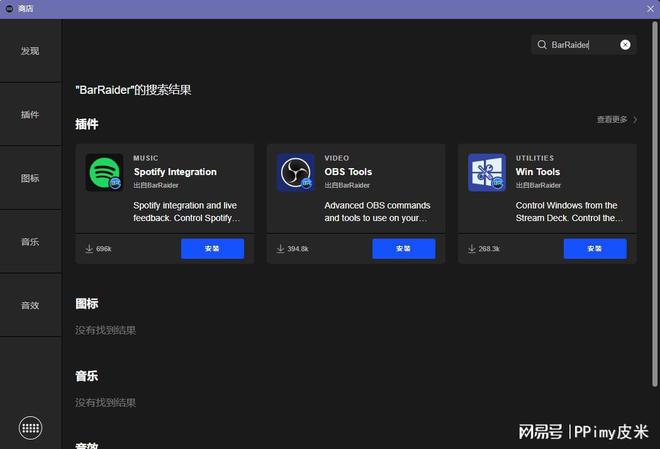Click the 394.8k download count
660x449 pixels.
[x=298, y=249]
